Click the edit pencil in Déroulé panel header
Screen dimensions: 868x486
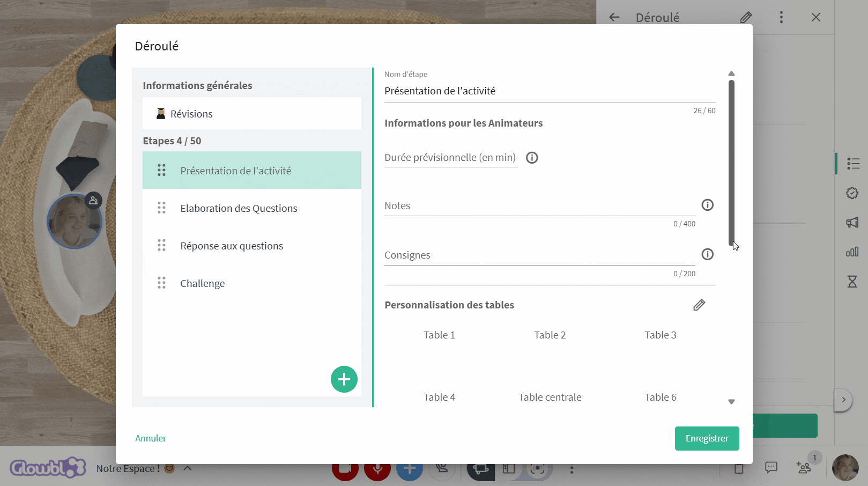pyautogui.click(x=746, y=17)
